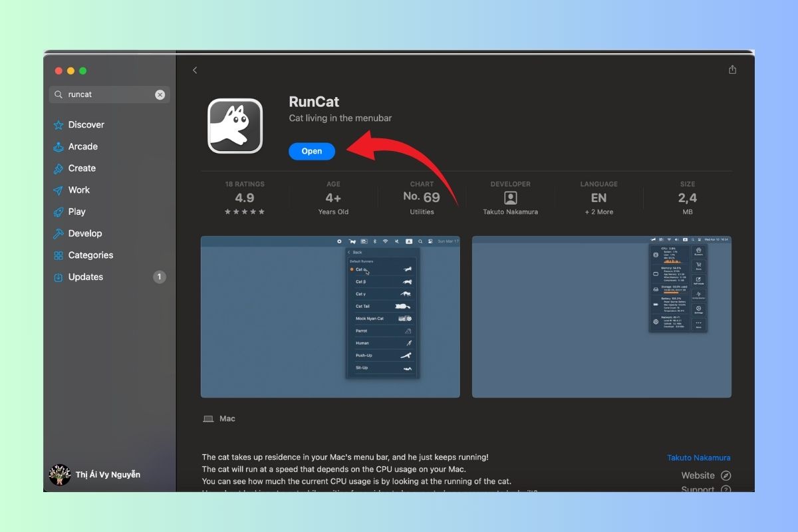Click the five star rating row
This screenshot has height=532, width=798.
(x=245, y=212)
